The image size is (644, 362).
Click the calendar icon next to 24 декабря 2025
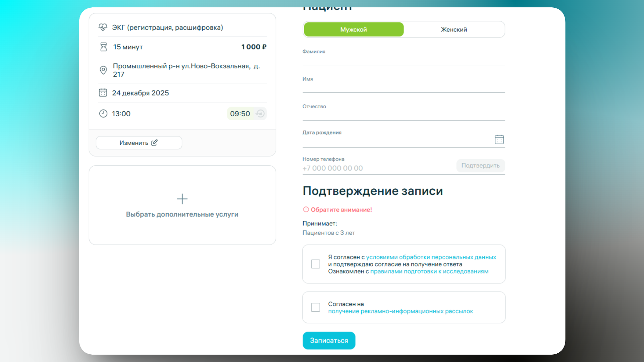point(103,93)
